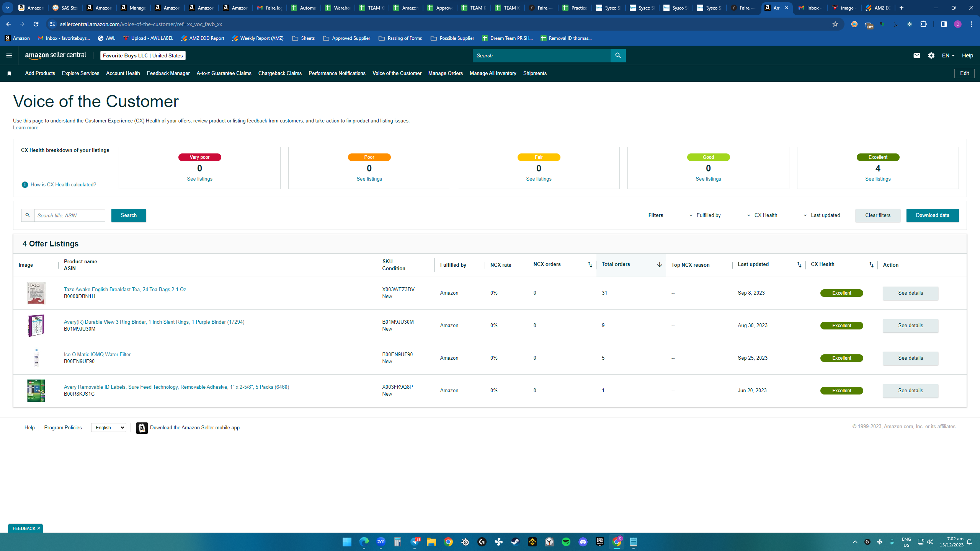
Task: Open the English language selector in footer
Action: tap(109, 427)
